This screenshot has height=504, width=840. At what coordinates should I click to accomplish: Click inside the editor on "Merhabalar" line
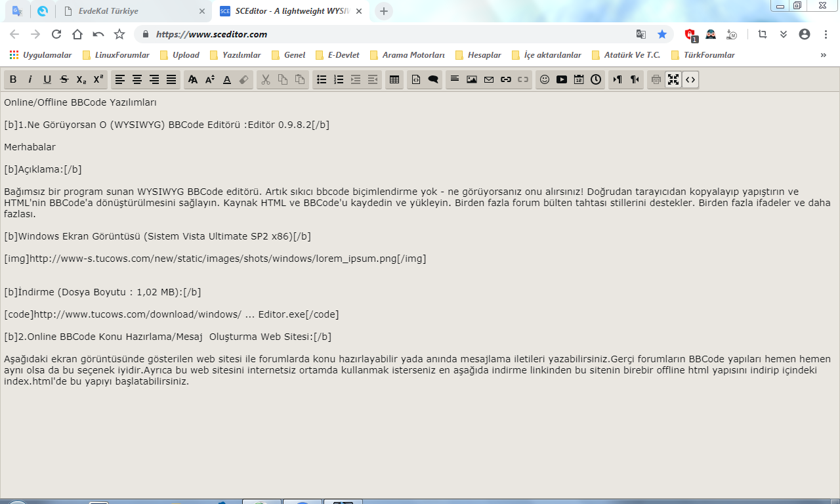[x=30, y=147]
